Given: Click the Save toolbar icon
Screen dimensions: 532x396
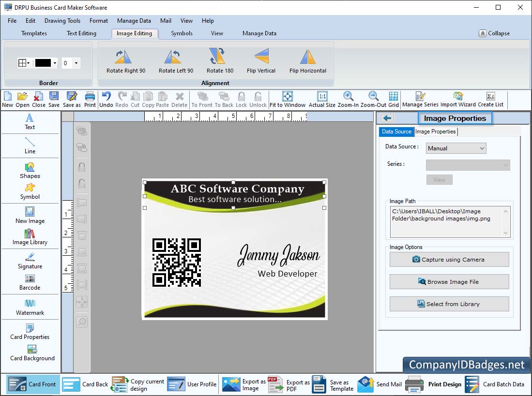Looking at the screenshot, I should click(54, 100).
